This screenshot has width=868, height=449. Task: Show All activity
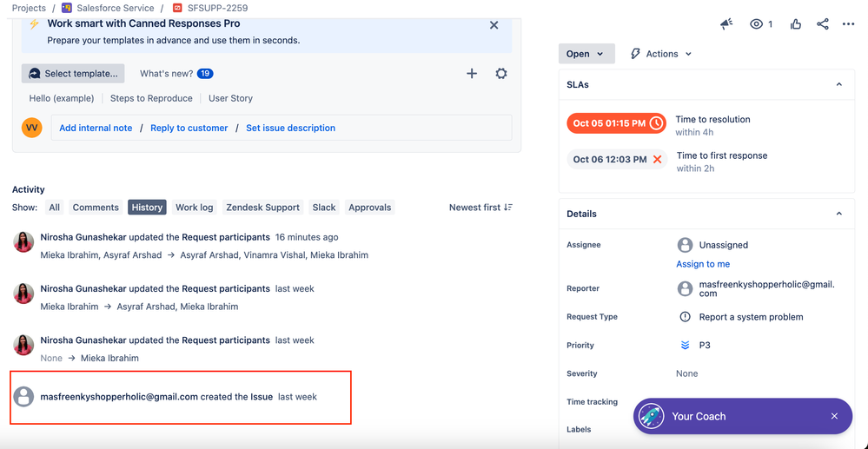point(54,207)
